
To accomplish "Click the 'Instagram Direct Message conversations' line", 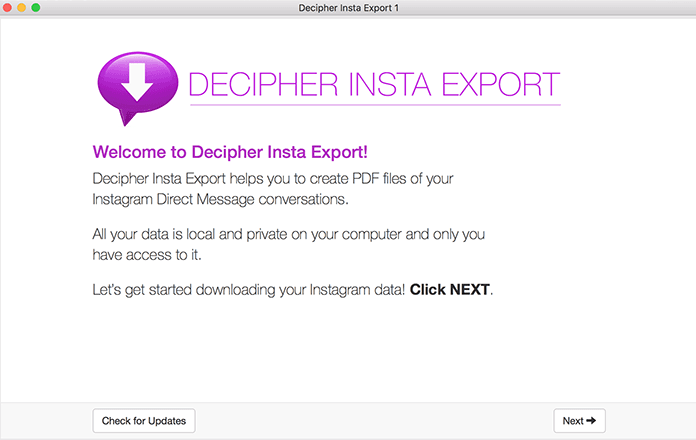I will tap(220, 199).
